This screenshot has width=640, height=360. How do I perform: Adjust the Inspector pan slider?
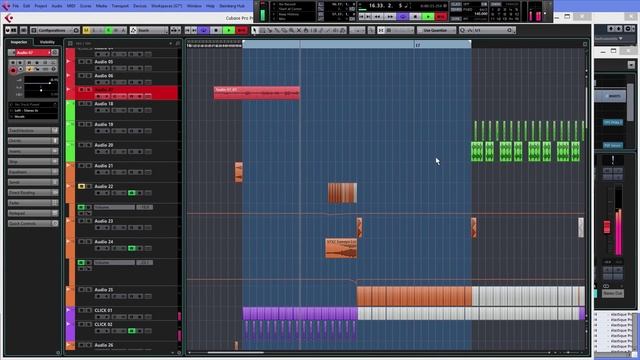41,90
